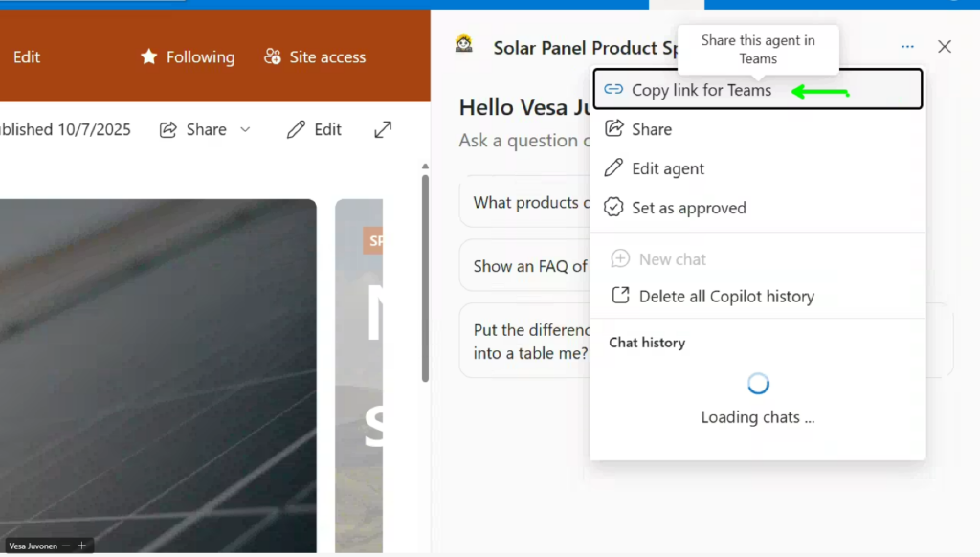Image resolution: width=980 pixels, height=557 pixels.
Task: Click Edit in the orange header
Action: (x=27, y=57)
